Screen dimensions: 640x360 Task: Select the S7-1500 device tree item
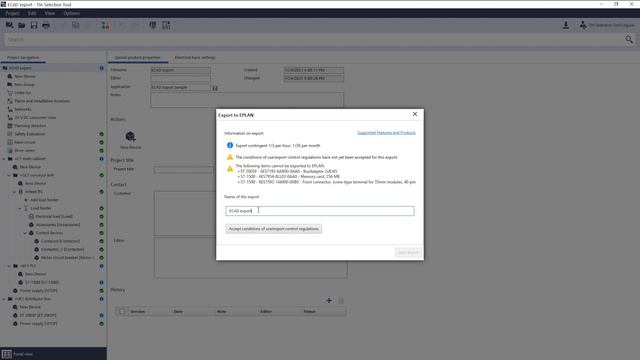tap(42, 282)
